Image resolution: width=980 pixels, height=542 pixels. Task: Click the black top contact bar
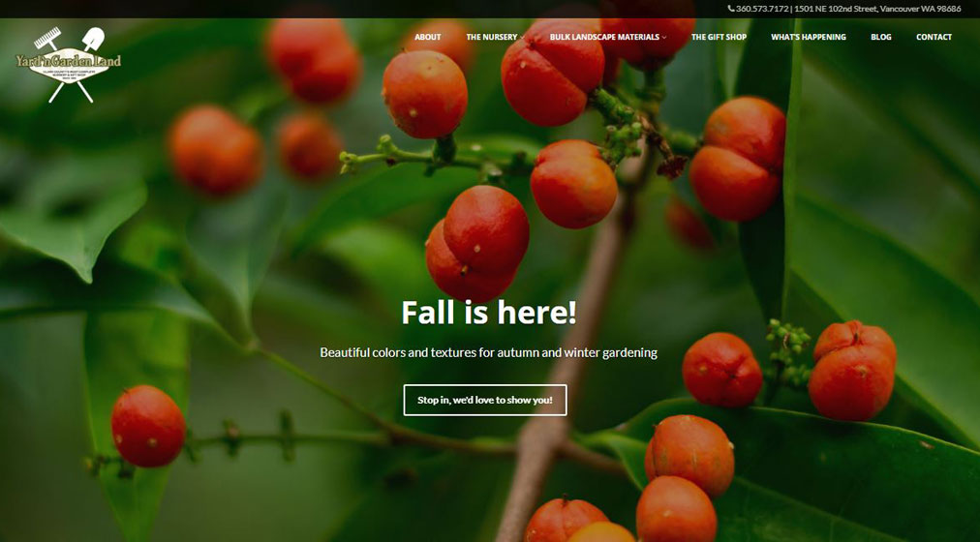[x=490, y=9]
